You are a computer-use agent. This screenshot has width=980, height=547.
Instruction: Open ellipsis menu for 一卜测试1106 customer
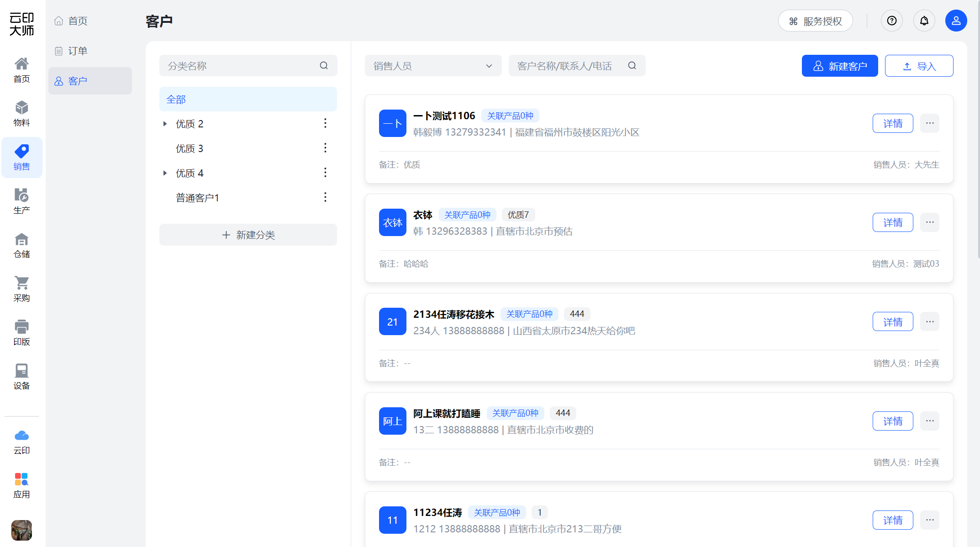click(930, 123)
